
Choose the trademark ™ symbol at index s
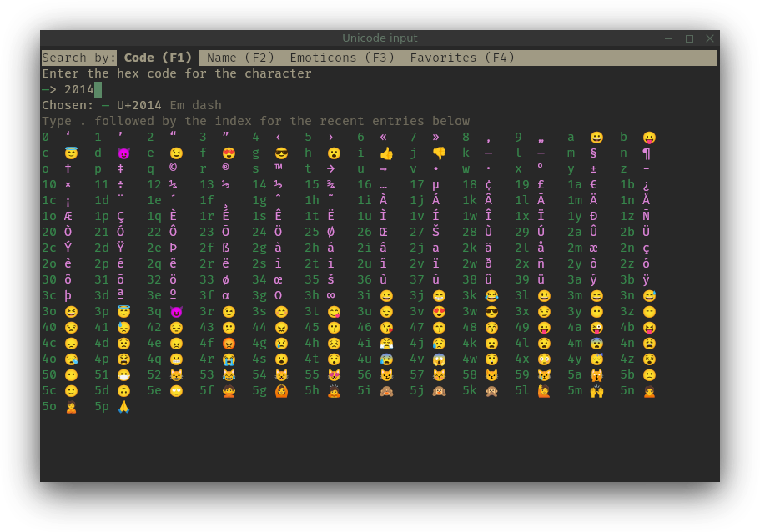tap(278, 167)
